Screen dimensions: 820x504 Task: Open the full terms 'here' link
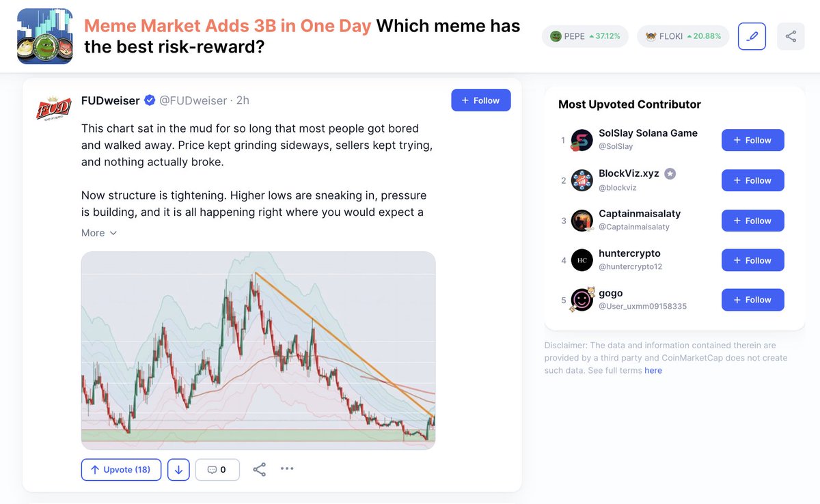pos(653,371)
